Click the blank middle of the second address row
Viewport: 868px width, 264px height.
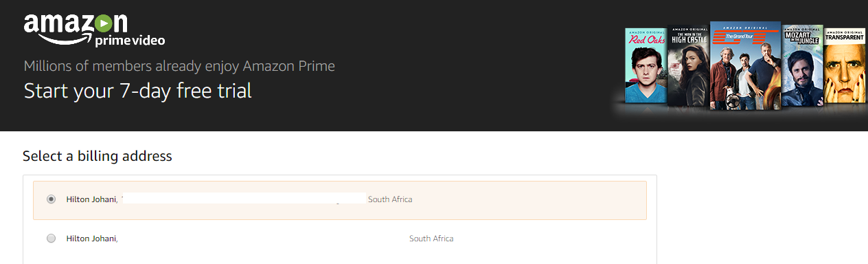pos(264,239)
